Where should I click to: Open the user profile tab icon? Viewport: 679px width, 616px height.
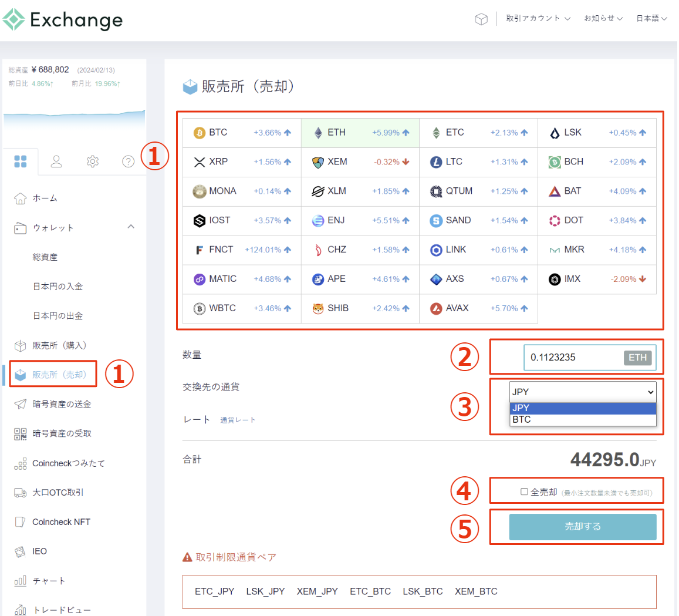[x=56, y=161]
